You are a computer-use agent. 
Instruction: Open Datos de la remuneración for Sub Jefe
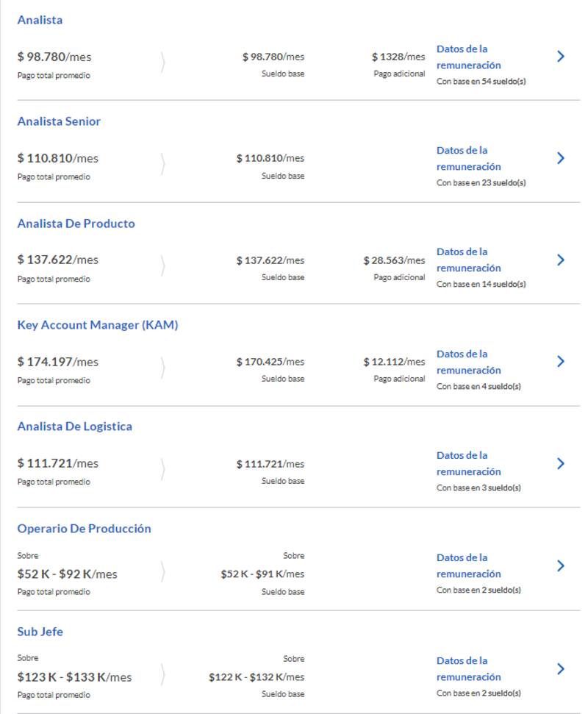coord(468,669)
